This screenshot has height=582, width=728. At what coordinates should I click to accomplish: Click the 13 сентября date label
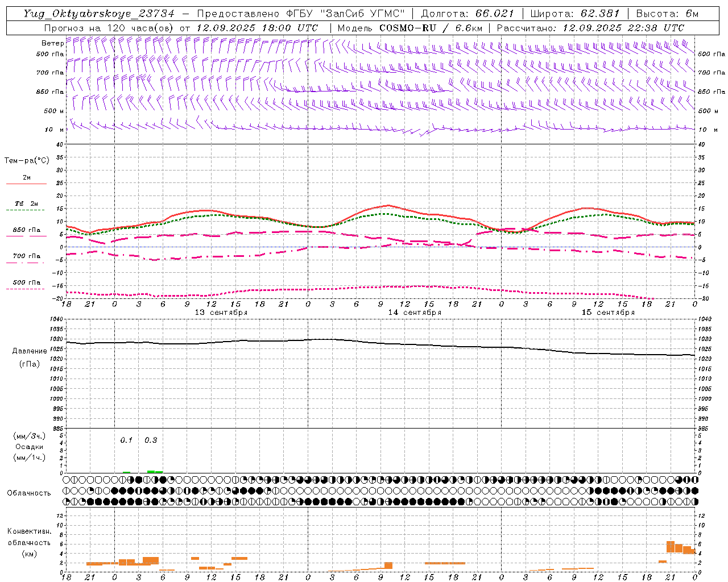pyautogui.click(x=221, y=313)
